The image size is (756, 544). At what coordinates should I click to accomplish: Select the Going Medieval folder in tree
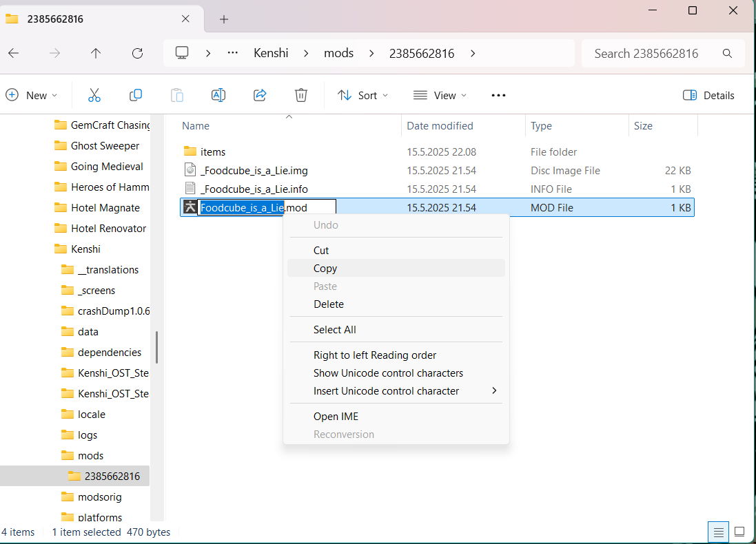click(107, 166)
